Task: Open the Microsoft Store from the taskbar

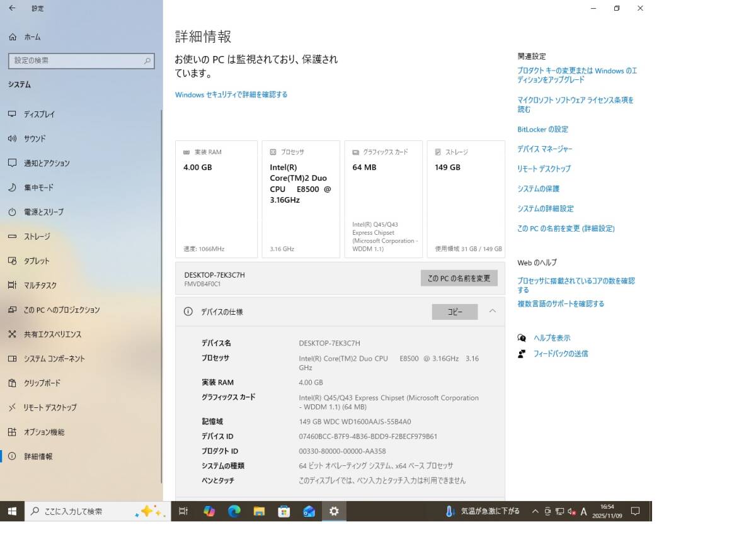Action: click(284, 511)
